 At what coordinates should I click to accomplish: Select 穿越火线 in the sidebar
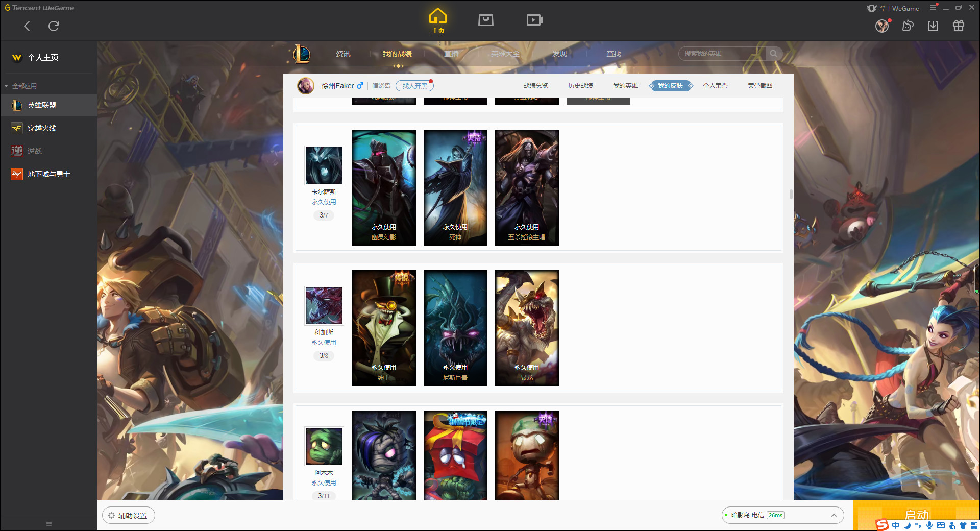(48, 128)
